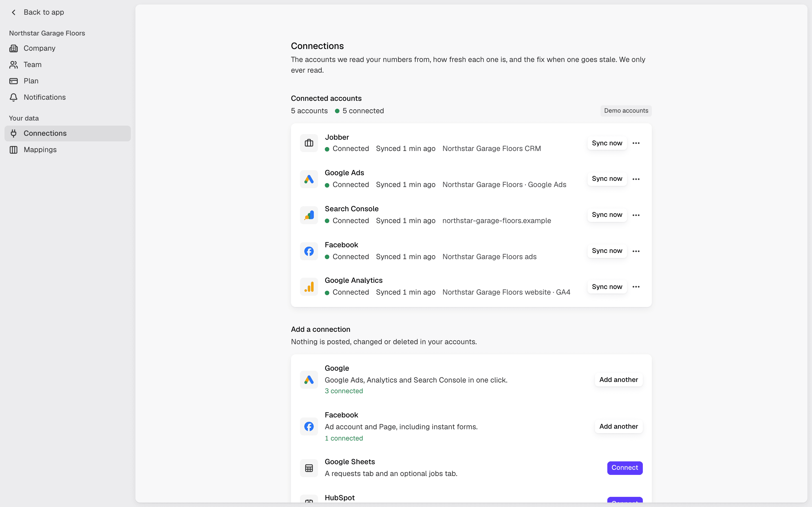Open the more options menu for Jobber
812x507 pixels.
pyautogui.click(x=636, y=143)
